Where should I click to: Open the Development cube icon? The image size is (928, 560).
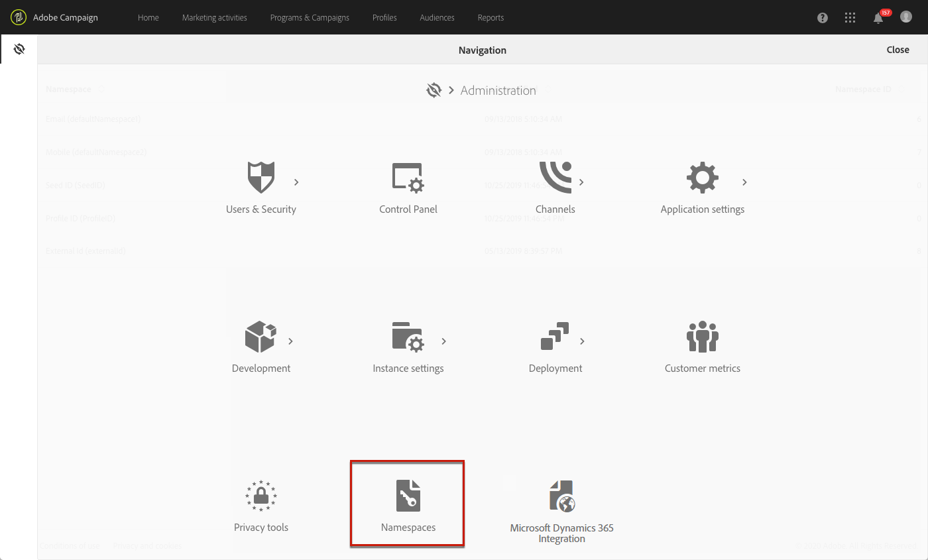(261, 337)
